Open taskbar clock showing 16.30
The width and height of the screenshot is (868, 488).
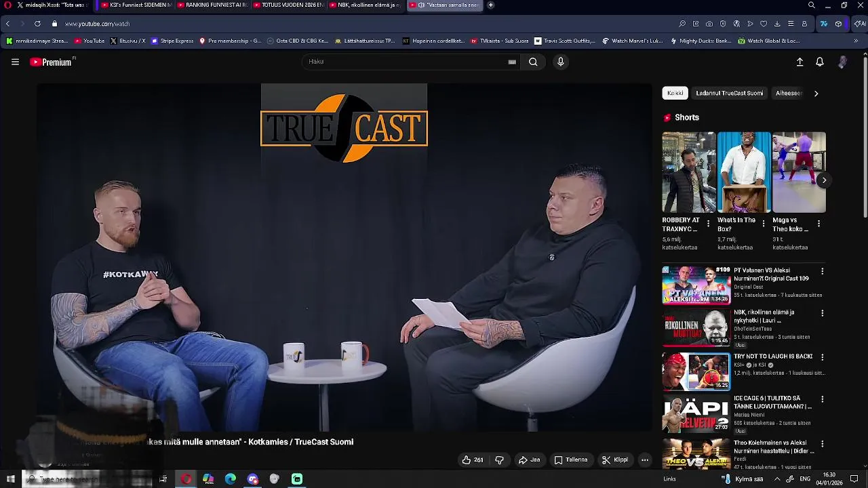click(829, 479)
